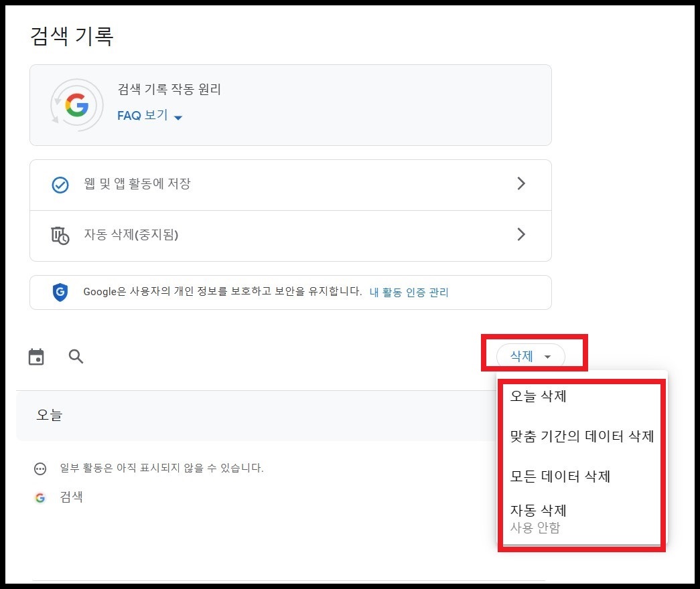This screenshot has height=589, width=700.
Task: Select the 자동 삭제 menu option
Action: [537, 511]
